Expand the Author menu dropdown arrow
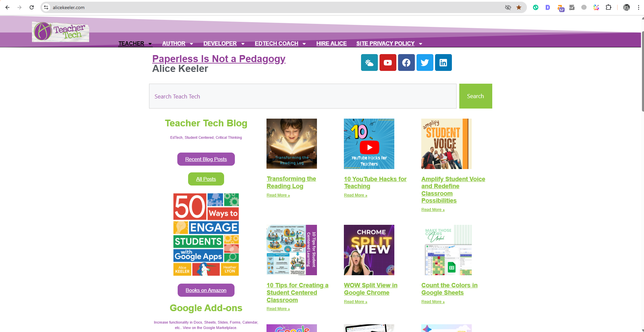Image resolution: width=644 pixels, height=332 pixels. pos(191,44)
